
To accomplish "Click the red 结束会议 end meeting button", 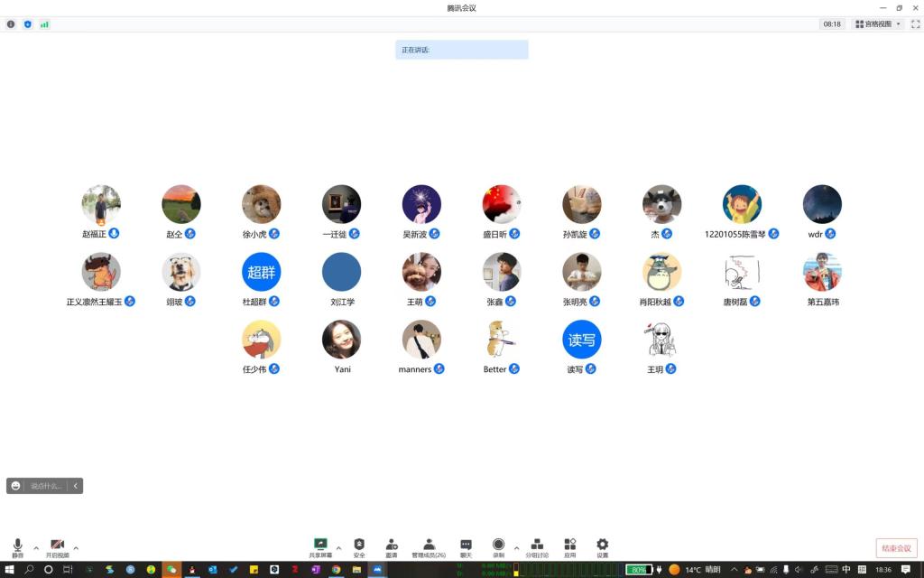I will 896,548.
